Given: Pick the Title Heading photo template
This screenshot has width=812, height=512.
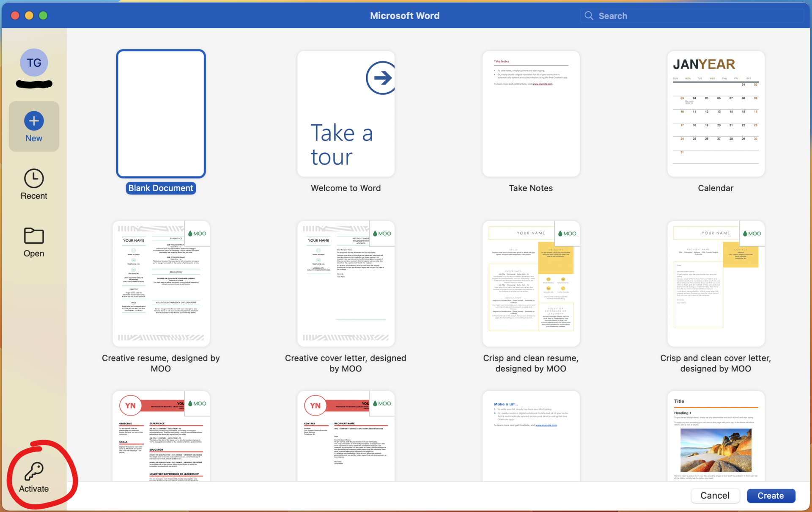Looking at the screenshot, I should 716,436.
